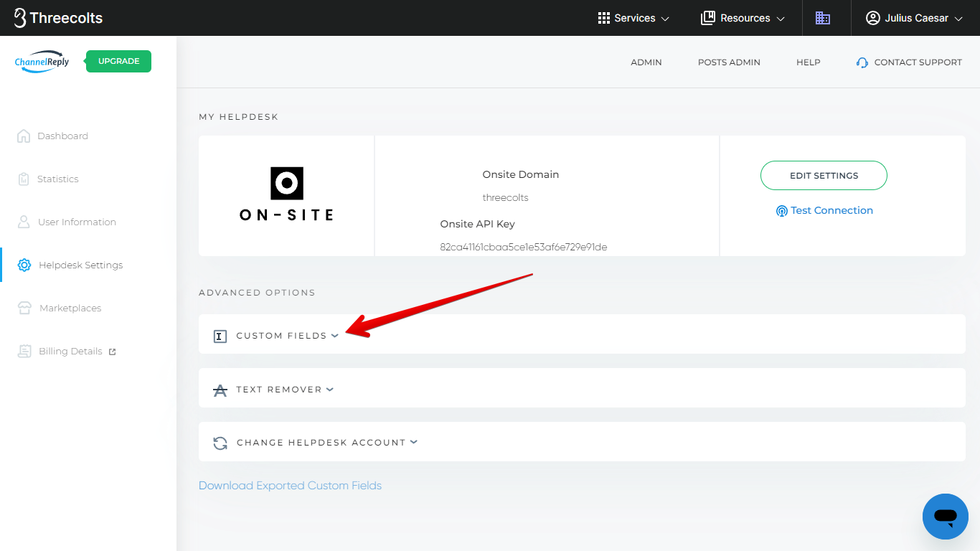Click the Onsite Domain label
Image resolution: width=980 pixels, height=551 pixels.
point(521,174)
